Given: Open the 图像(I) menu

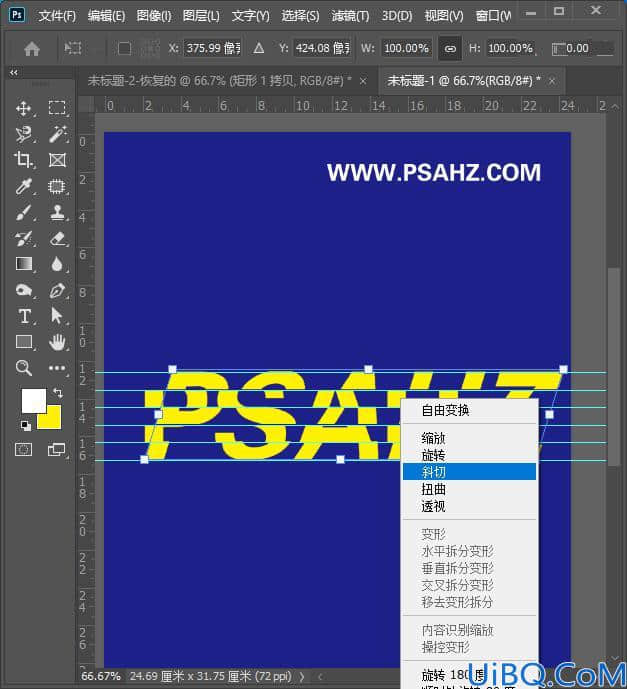Looking at the screenshot, I should click(154, 16).
